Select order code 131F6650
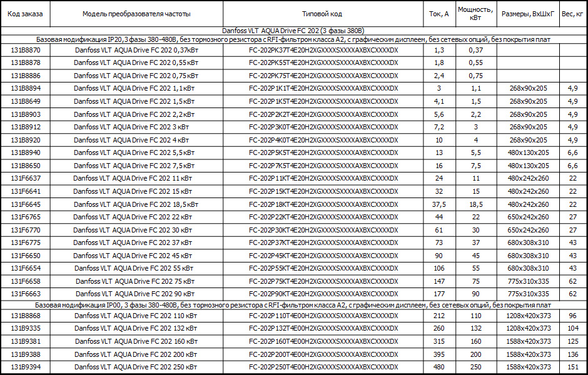 (26, 256)
